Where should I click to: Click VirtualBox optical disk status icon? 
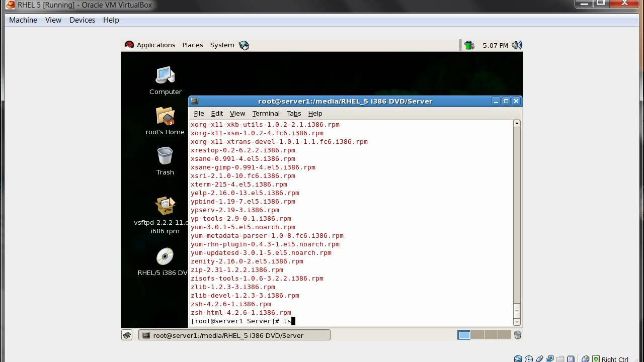529,359
